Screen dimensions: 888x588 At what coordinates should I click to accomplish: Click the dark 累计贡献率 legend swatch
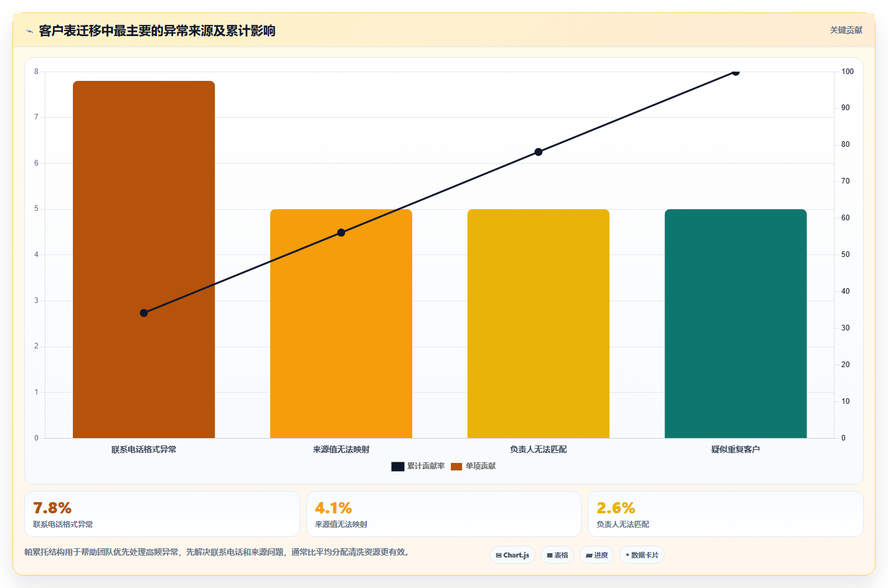398,467
